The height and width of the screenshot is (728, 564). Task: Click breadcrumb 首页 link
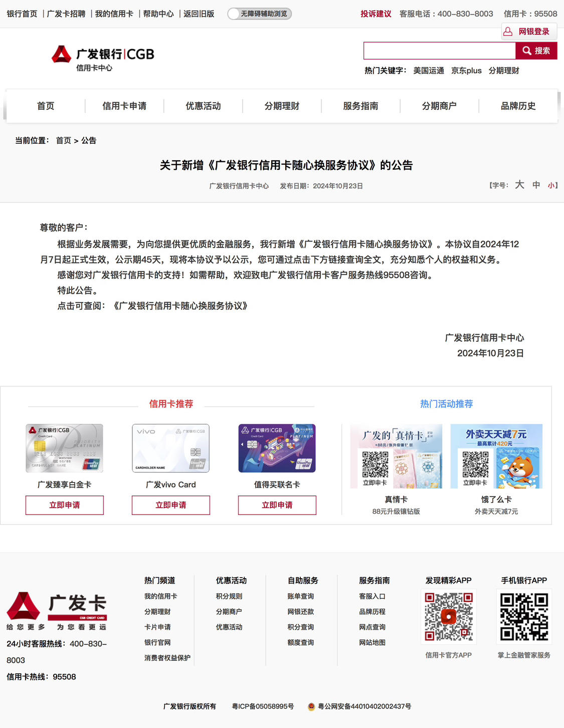[64, 140]
